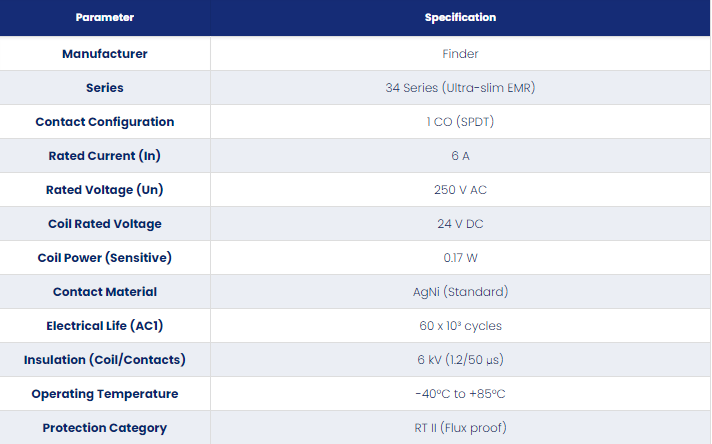Click the 250 V AC value
Viewport: 712px width, 444px height.
click(x=460, y=190)
